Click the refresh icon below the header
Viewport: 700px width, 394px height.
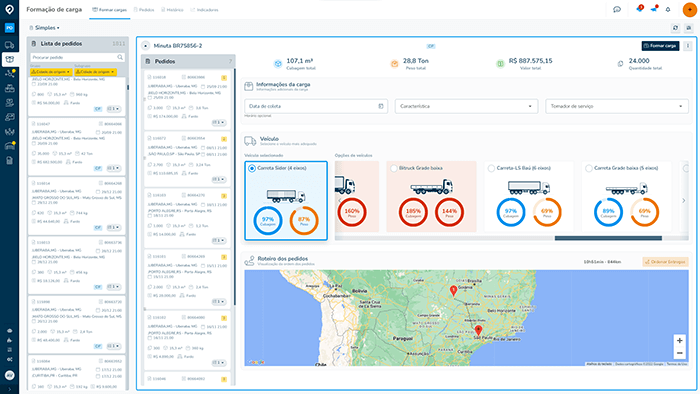[675, 28]
